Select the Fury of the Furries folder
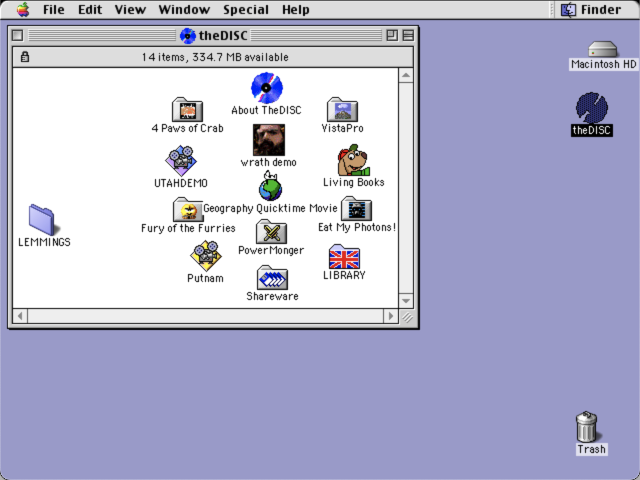 pyautogui.click(x=188, y=209)
